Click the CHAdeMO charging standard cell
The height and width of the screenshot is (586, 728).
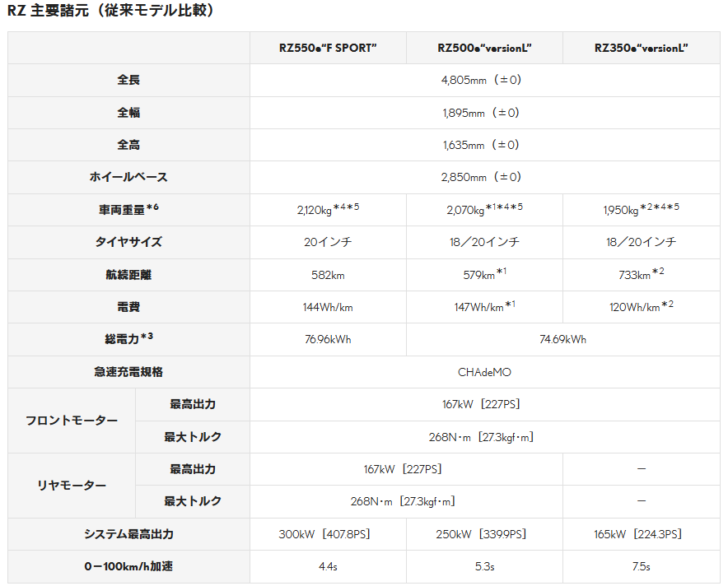484,372
